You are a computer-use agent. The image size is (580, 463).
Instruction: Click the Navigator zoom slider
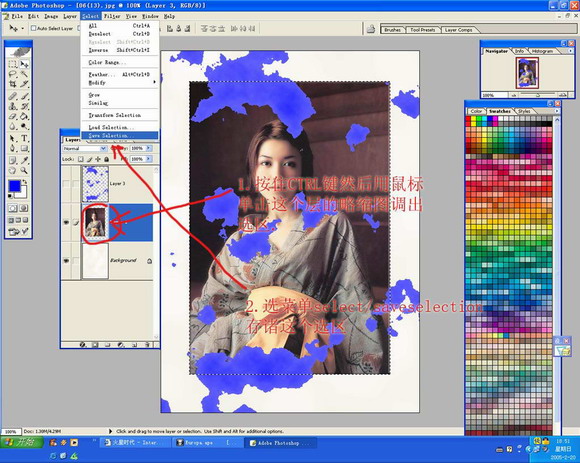[537, 95]
